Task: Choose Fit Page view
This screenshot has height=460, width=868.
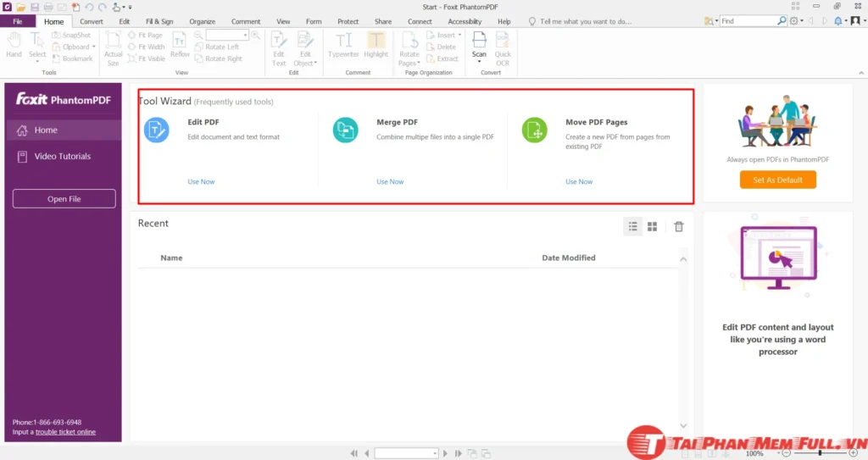Action: click(145, 35)
